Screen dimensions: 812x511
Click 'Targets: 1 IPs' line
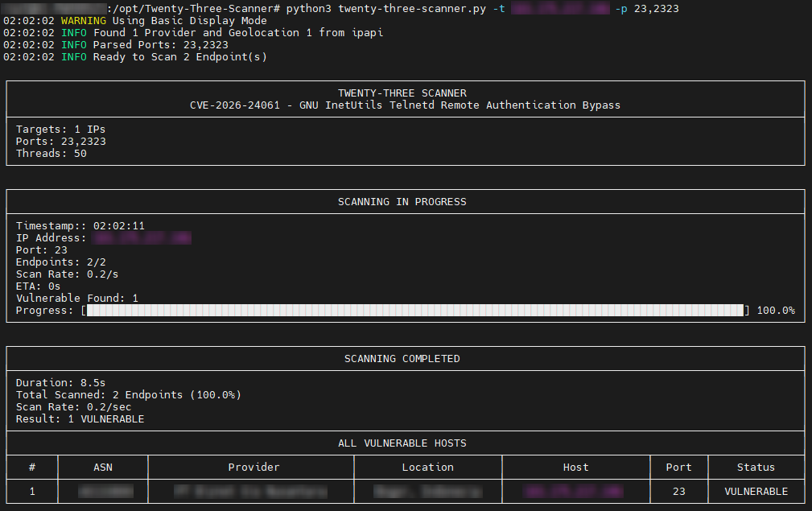click(x=60, y=130)
